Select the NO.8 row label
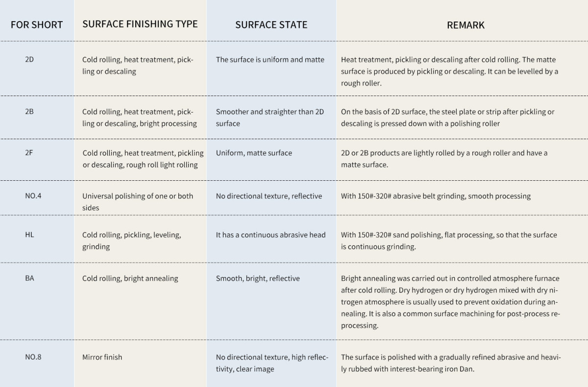Image resolution: width=588 pixels, height=387 pixels. pyautogui.click(x=33, y=357)
